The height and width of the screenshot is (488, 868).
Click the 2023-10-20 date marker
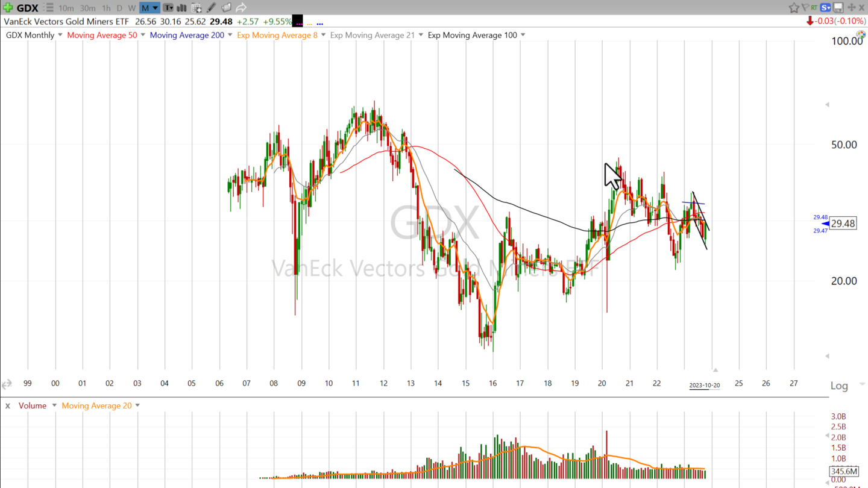705,386
